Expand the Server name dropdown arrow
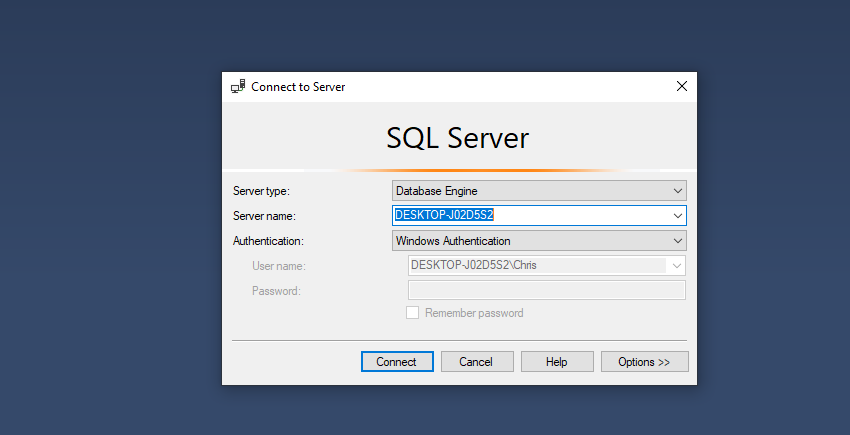850x435 pixels. tap(678, 215)
